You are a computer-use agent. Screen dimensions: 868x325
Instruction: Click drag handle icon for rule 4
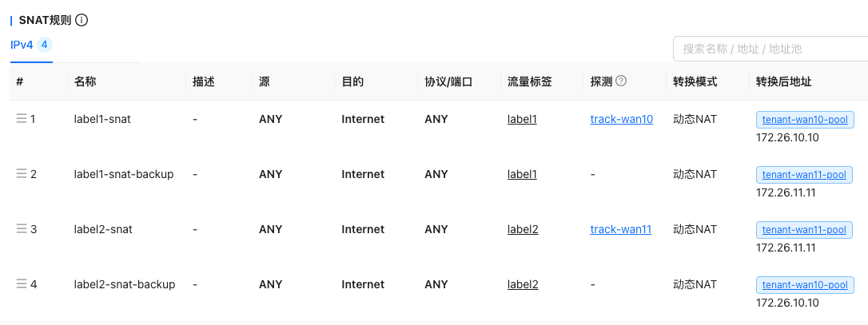pos(22,284)
